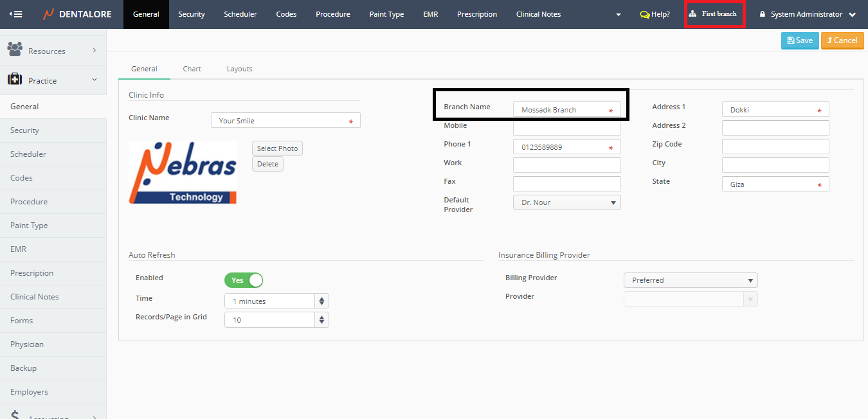Click the Practice medical kit icon

pyautogui.click(x=15, y=80)
